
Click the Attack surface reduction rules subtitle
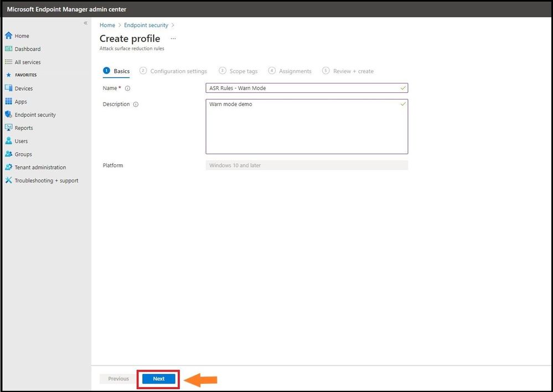(132, 49)
